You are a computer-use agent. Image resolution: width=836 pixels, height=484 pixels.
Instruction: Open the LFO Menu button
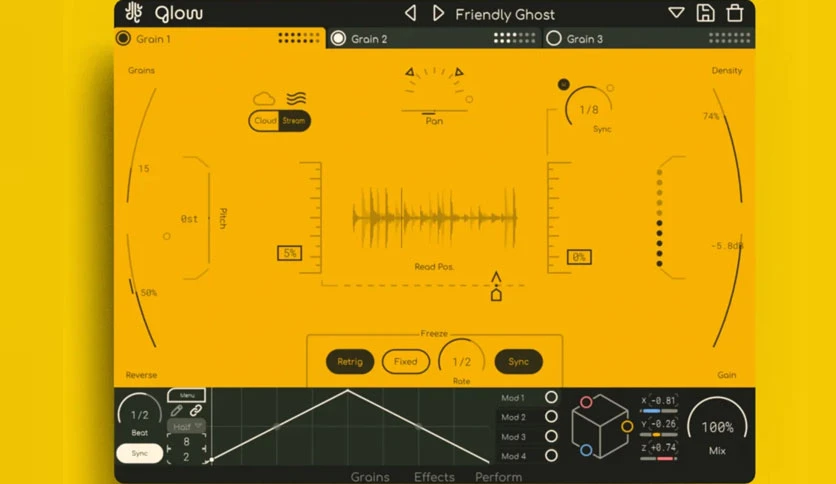click(x=187, y=395)
